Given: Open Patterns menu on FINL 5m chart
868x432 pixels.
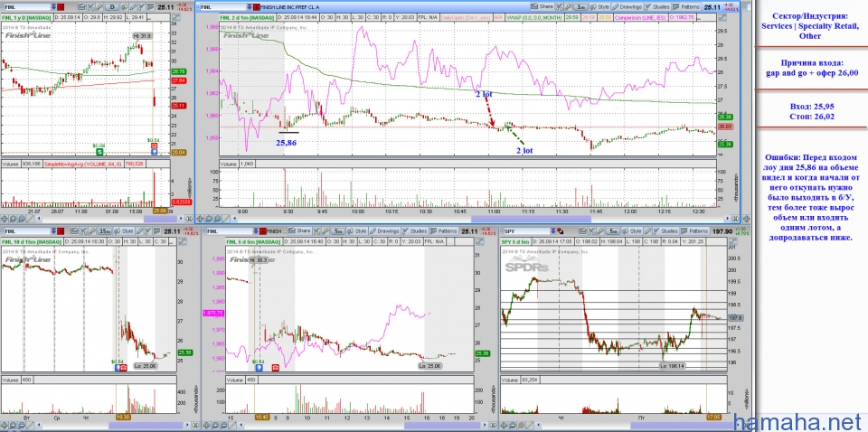Looking at the screenshot, I should [x=443, y=231].
